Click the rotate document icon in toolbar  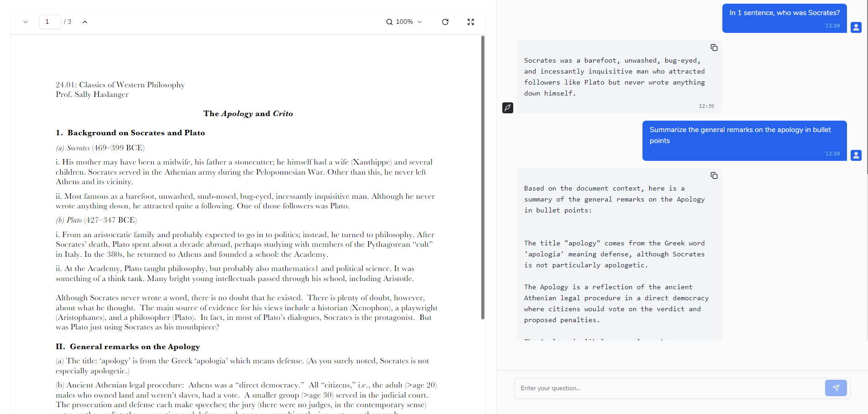445,22
